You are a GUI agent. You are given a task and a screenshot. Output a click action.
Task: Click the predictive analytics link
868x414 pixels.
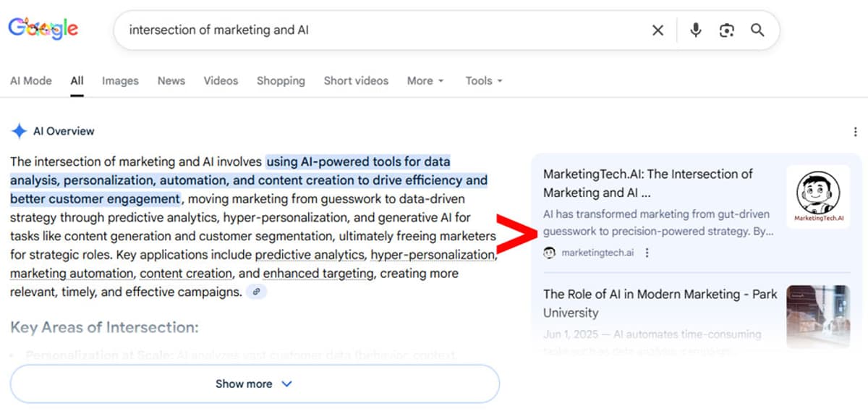point(310,255)
